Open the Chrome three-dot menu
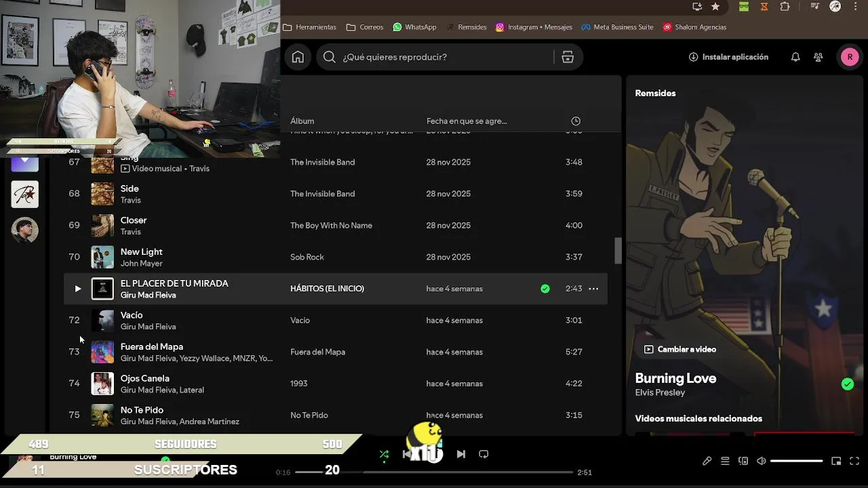868x488 pixels. 856,7
